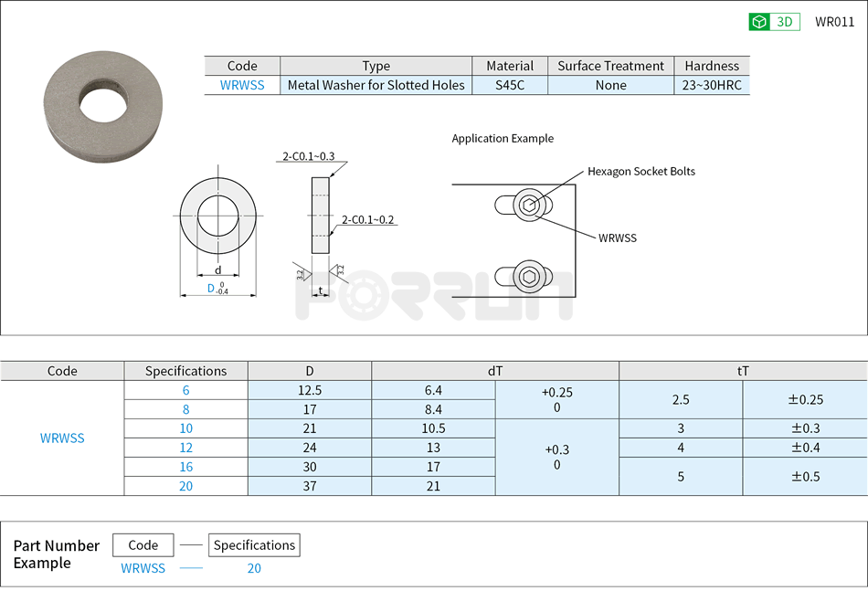The image size is (868, 591).
Task: Select specification 12 in the table
Action: [x=185, y=448]
